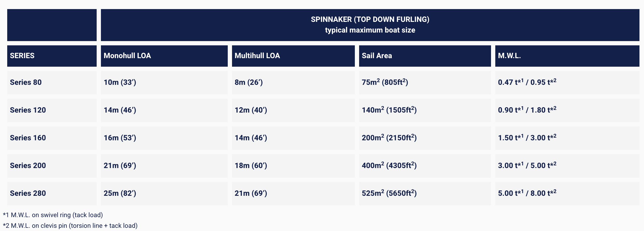Image resolution: width=644 pixels, height=231 pixels.
Task: Click the Sail Area column header
Action: 377,56
